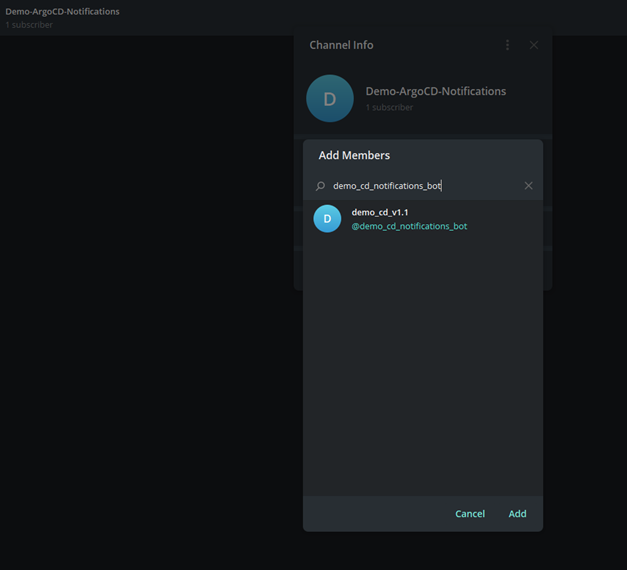627x570 pixels.
Task: Click the large channel avatar in Channel Info
Action: click(330, 98)
